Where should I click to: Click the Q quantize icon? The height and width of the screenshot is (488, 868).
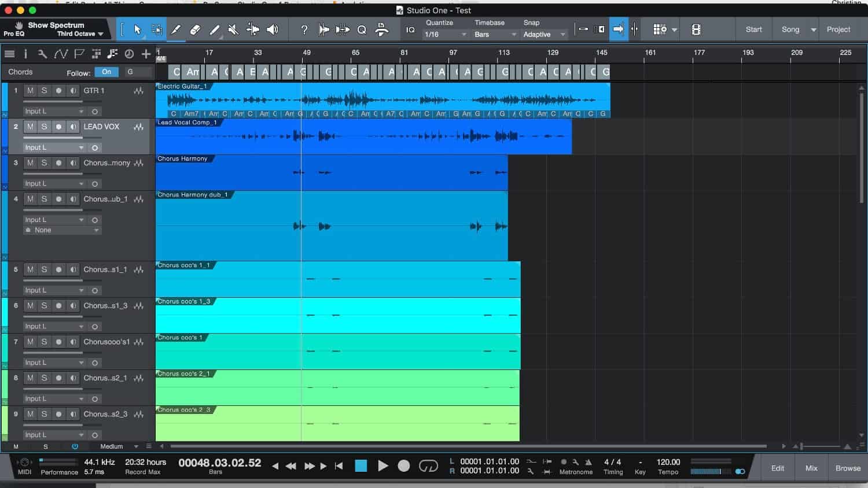[x=362, y=29]
